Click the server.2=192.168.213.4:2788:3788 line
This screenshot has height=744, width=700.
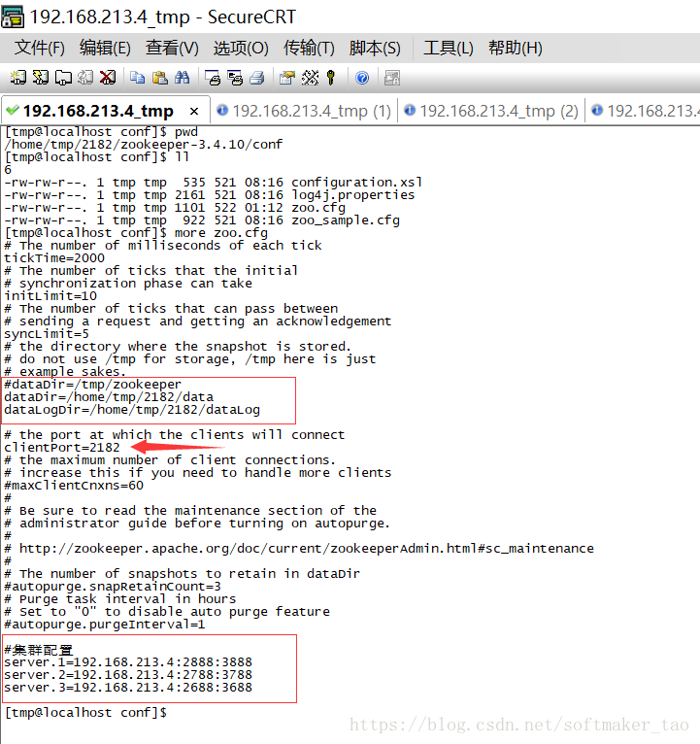click(x=128, y=675)
